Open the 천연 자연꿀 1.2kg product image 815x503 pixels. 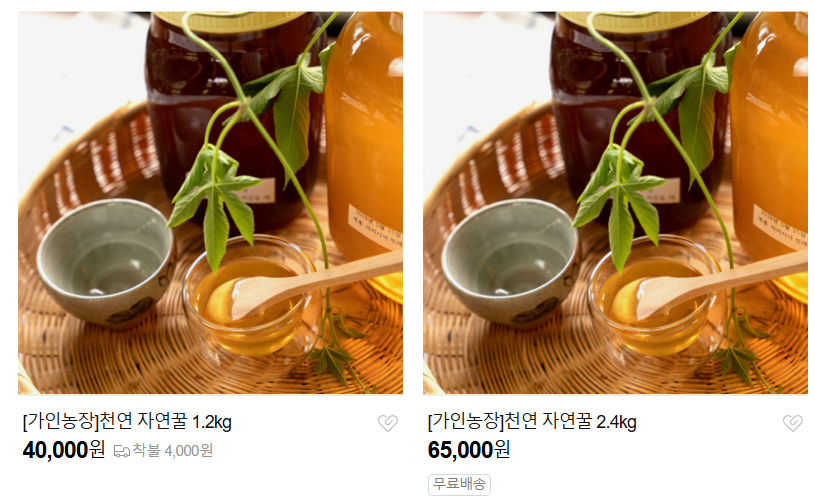pos(211,203)
